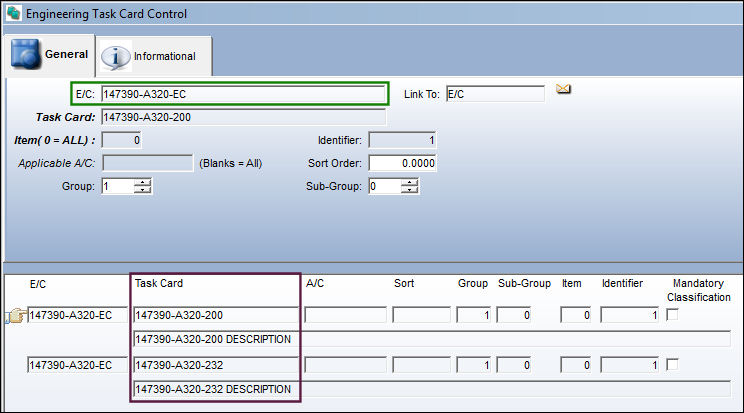Image resolution: width=744 pixels, height=413 pixels.
Task: Click Identifier cell in the 147390-A320-232 row
Action: pos(630,365)
